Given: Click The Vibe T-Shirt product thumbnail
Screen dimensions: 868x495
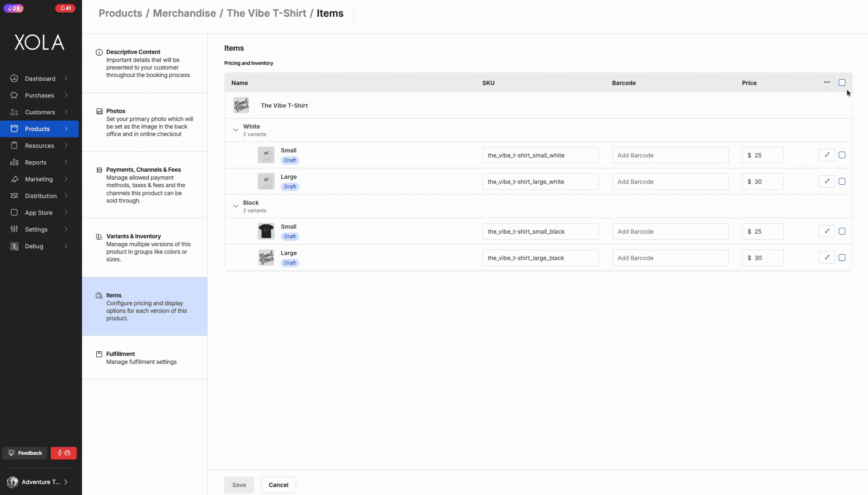Looking at the screenshot, I should [241, 105].
